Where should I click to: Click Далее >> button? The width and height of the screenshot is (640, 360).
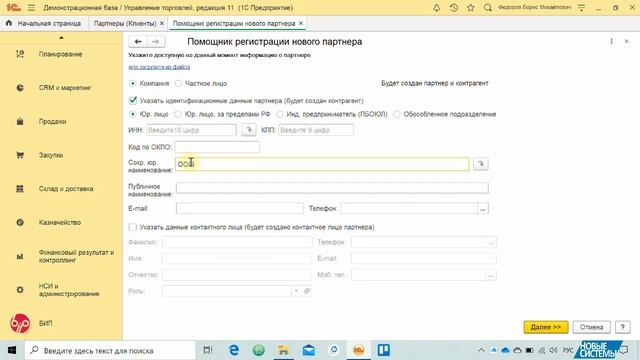pos(546,327)
